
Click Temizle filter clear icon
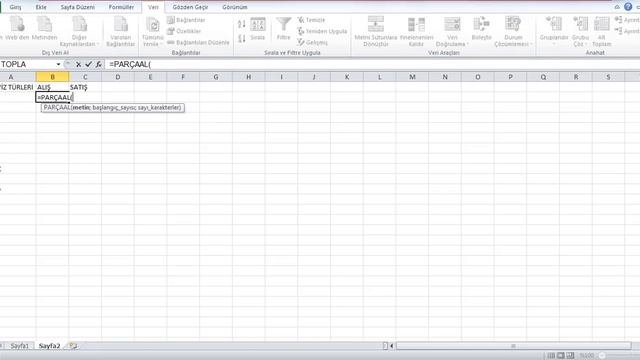point(311,20)
